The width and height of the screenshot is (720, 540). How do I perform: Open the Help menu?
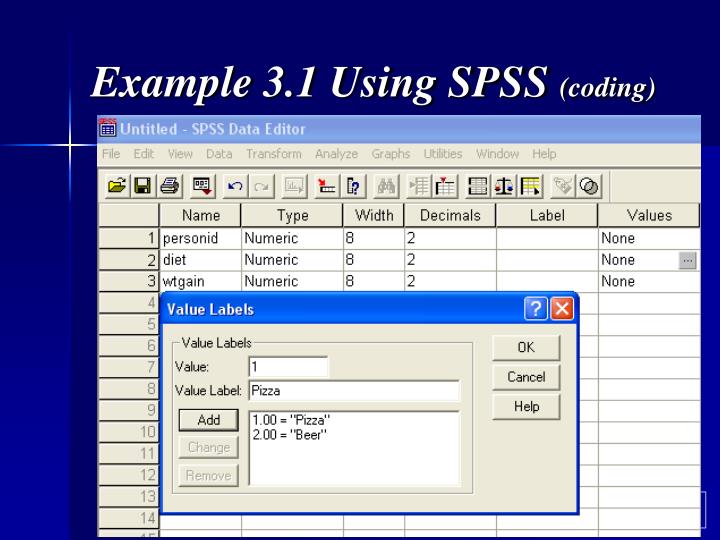point(544,154)
